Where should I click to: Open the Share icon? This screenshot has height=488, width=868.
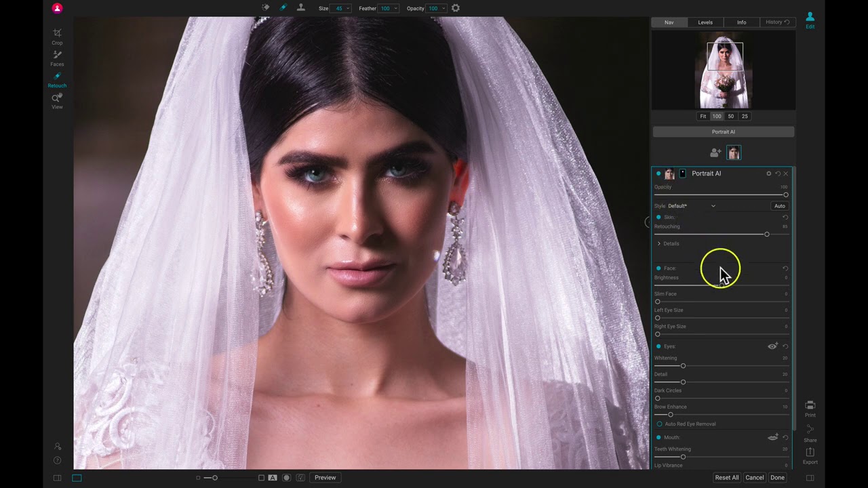pyautogui.click(x=810, y=432)
